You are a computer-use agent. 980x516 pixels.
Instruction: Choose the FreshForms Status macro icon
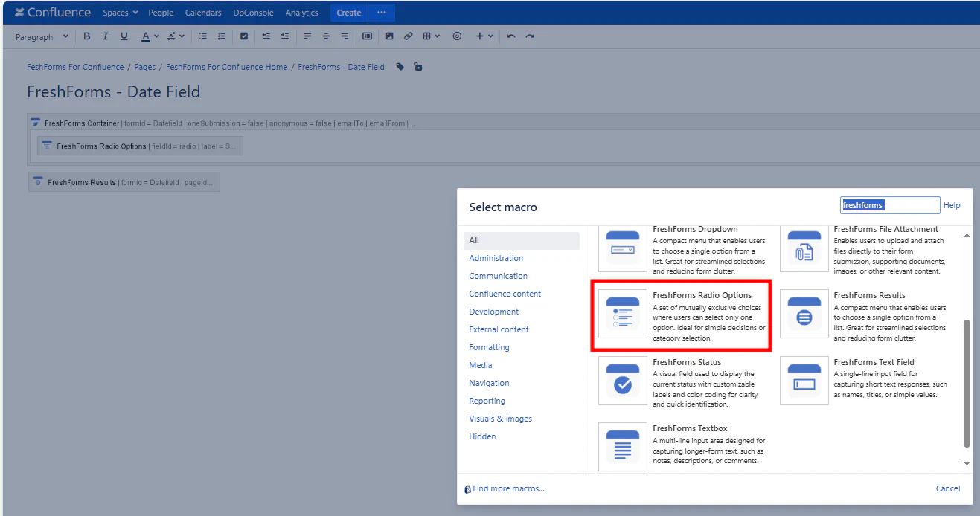point(623,381)
